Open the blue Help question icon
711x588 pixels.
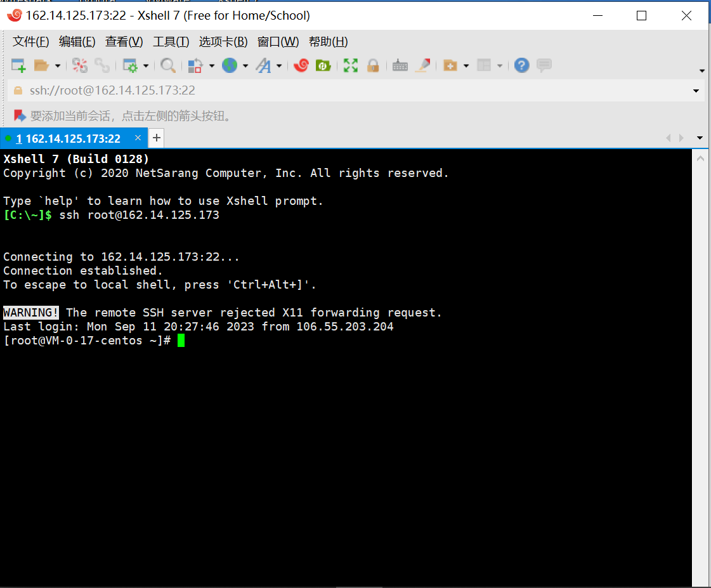pyautogui.click(x=521, y=65)
